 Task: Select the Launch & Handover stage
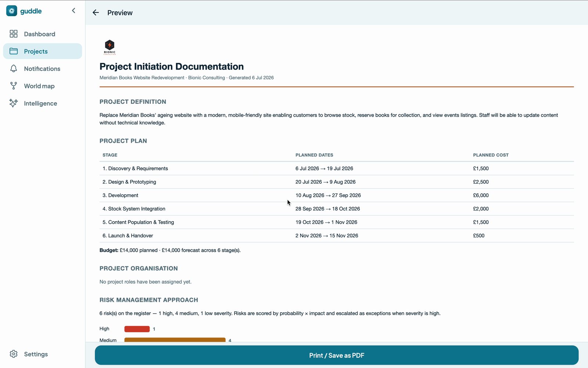coord(337,236)
